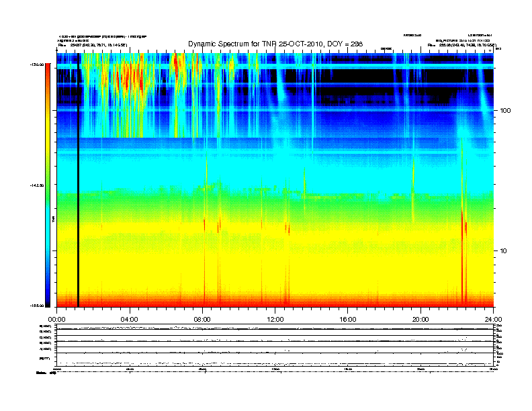The width and height of the screenshot is (532, 411).
Task: Click the "-130.00" color scale top label
Action: [37, 64]
